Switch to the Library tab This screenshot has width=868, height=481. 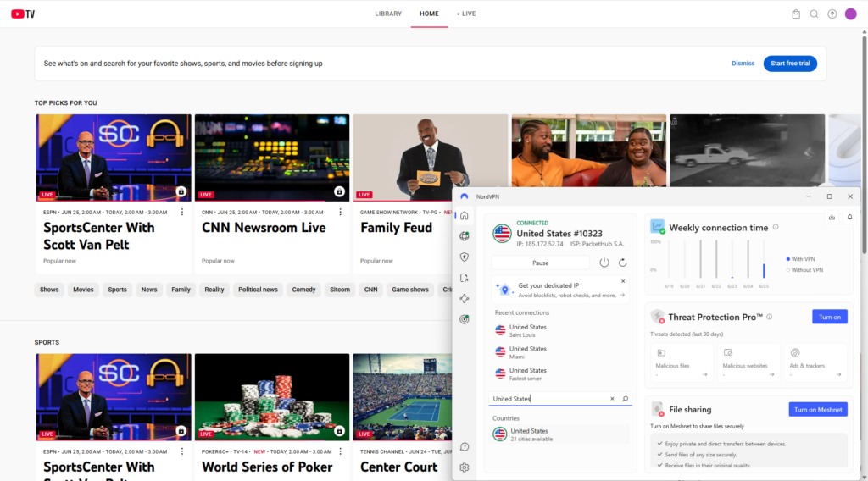[x=388, y=14]
